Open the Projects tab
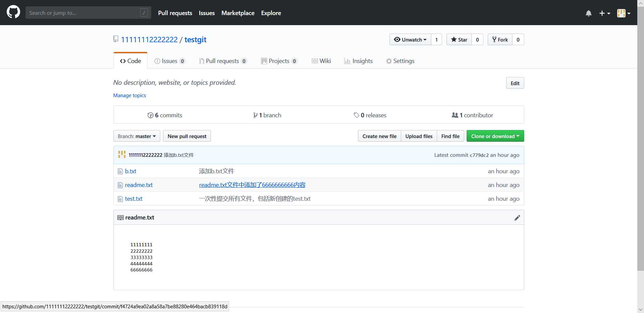Image resolution: width=644 pixels, height=313 pixels. coord(279,61)
